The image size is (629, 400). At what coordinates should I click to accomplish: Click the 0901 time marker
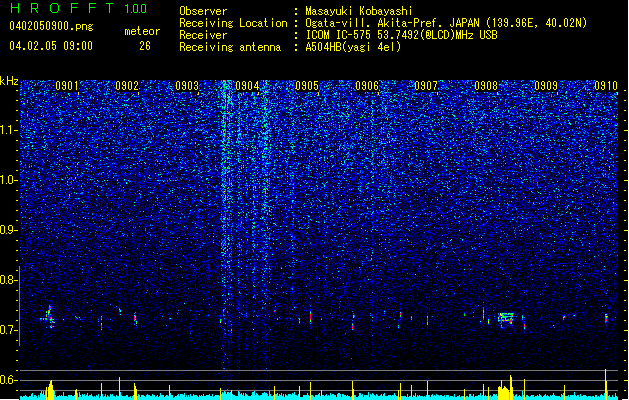click(67, 86)
